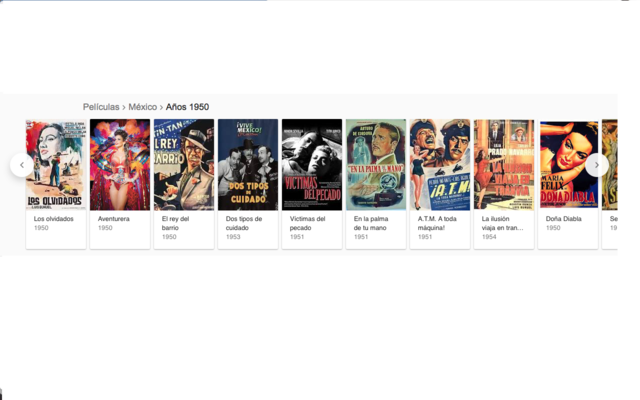Select the Años 1950 breadcrumb
The image size is (640, 400).
[x=187, y=107]
